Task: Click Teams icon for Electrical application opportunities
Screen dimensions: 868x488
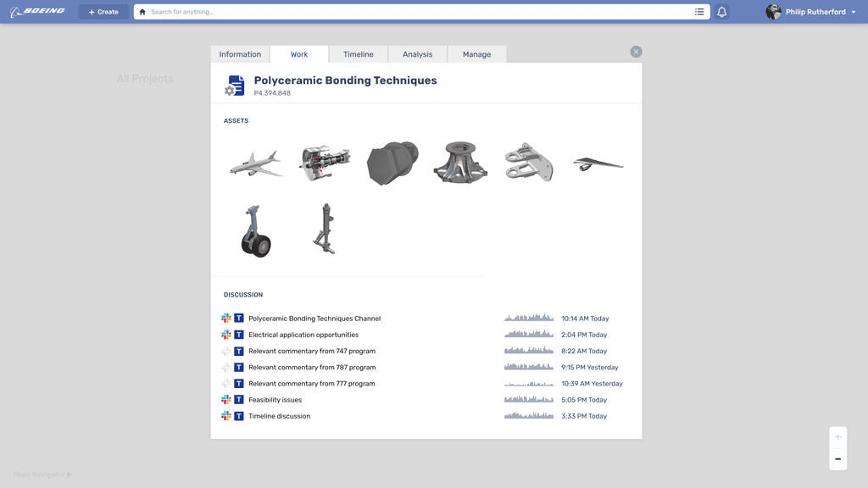Action: 238,335
